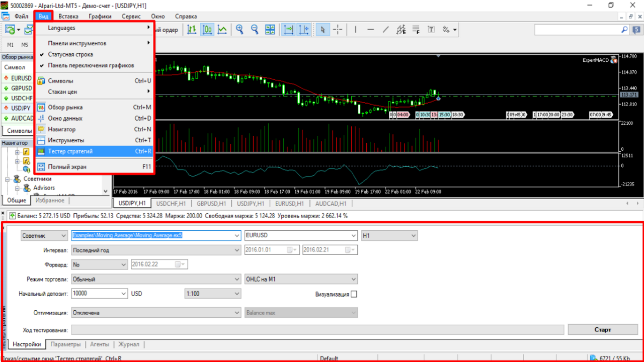The height and width of the screenshot is (362, 644).
Task: Open the H1 timeframe dropdown in tester
Action: coord(389,235)
